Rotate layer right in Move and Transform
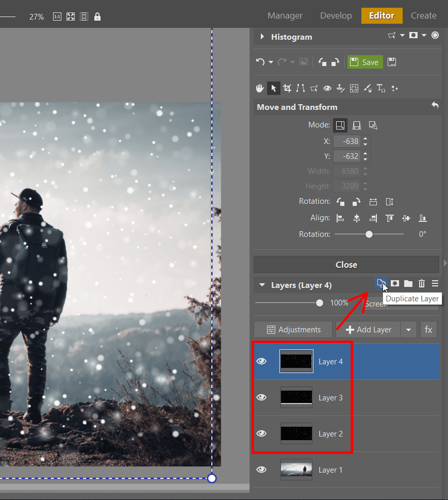This screenshot has width=448, height=500. 357,202
